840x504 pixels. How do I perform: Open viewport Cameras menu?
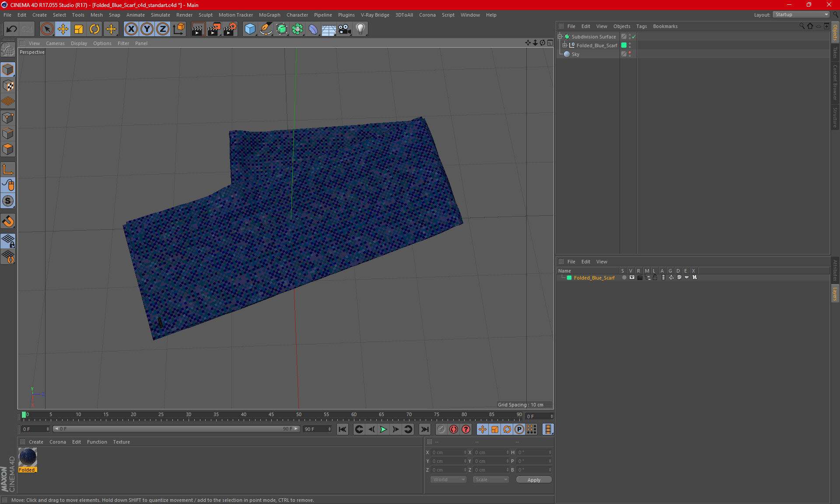click(x=55, y=43)
